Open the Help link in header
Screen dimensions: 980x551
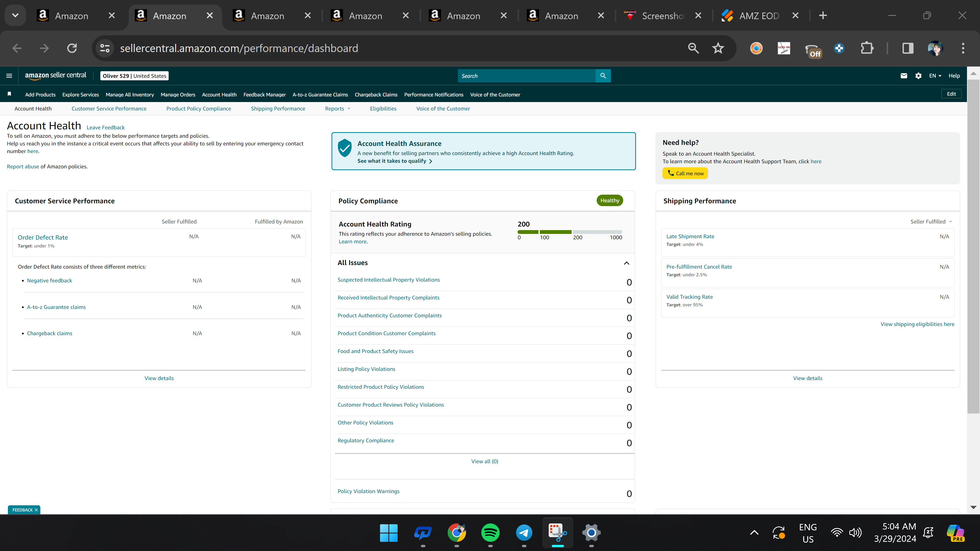[x=954, y=76]
